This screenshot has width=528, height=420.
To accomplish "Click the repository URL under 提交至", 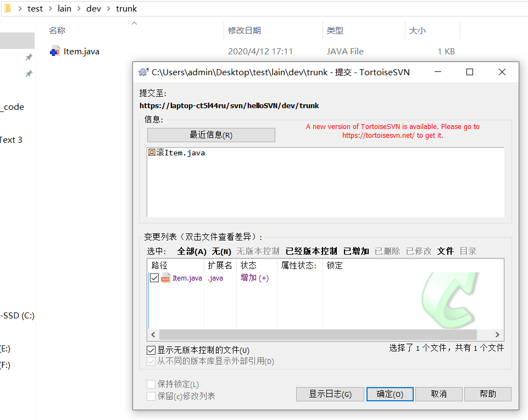I will click(x=229, y=105).
